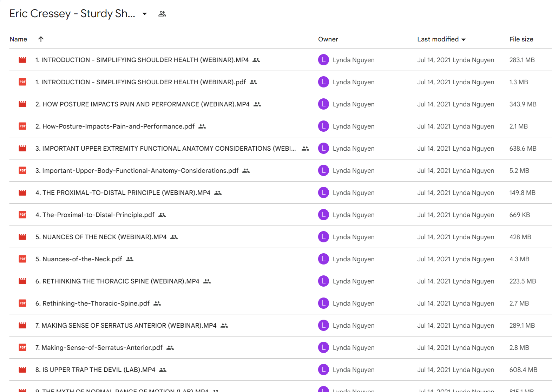552x392 pixels.
Task: Click PDF icon for 1. Introduction pdf
Action: (22, 82)
